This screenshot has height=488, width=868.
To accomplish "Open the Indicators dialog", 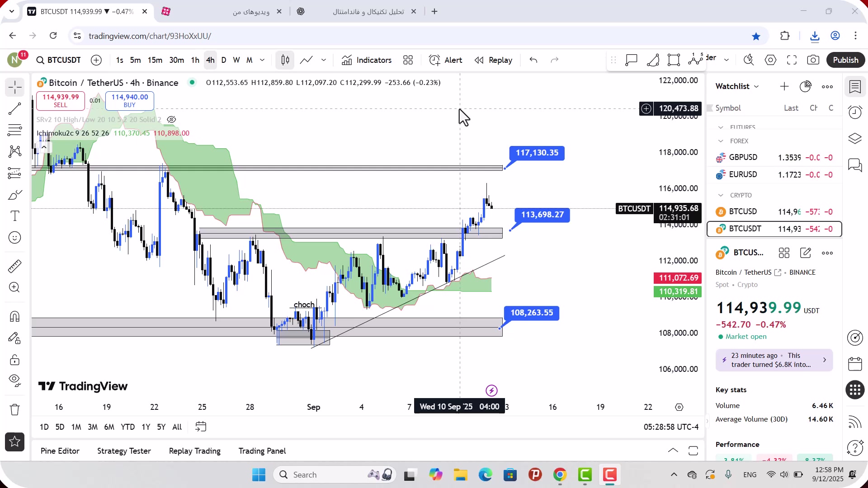I will [367, 60].
